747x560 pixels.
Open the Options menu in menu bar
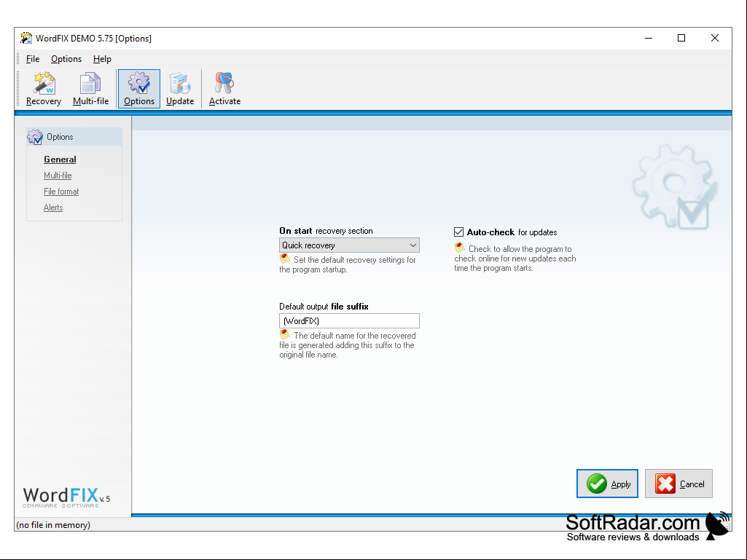pyautogui.click(x=66, y=59)
